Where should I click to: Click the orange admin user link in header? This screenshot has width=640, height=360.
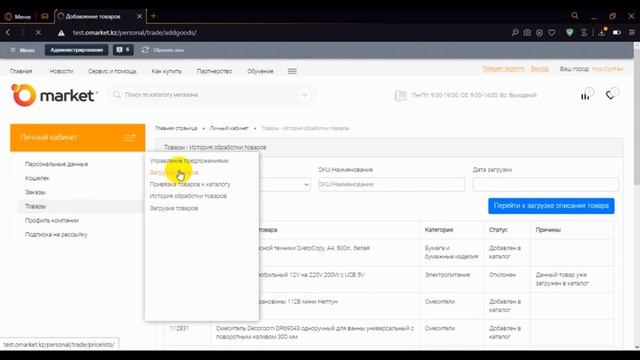[x=503, y=69]
